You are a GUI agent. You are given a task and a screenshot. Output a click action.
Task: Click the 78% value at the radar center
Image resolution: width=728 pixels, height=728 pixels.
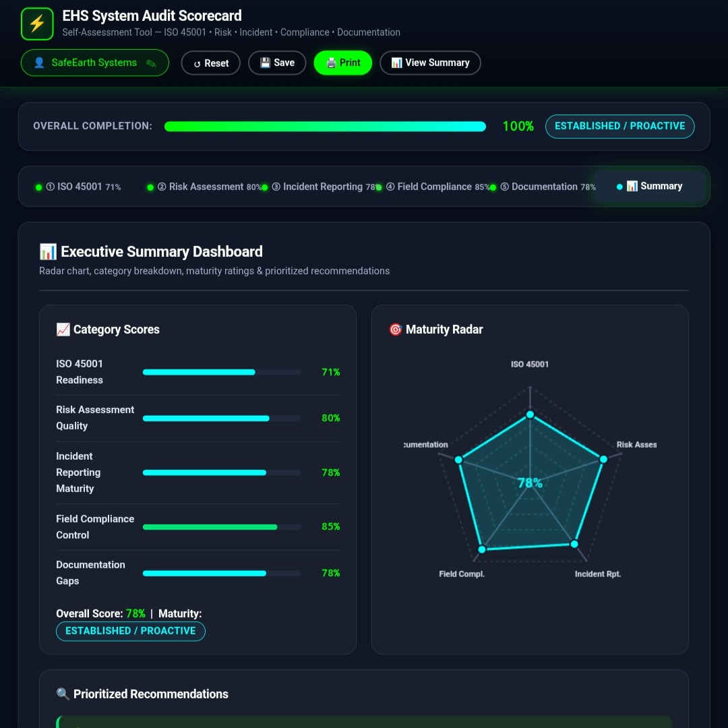click(530, 483)
